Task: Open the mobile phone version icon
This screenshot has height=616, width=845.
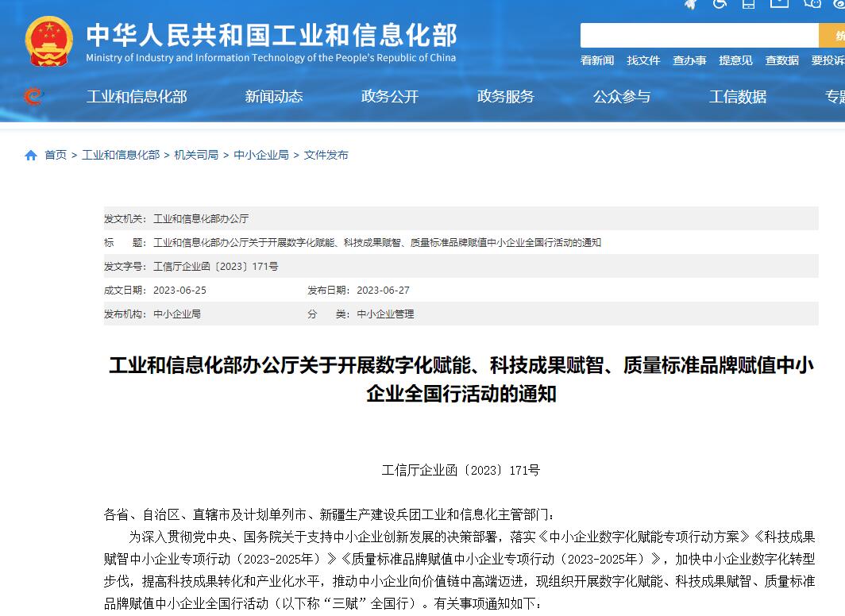Action: pos(748,4)
